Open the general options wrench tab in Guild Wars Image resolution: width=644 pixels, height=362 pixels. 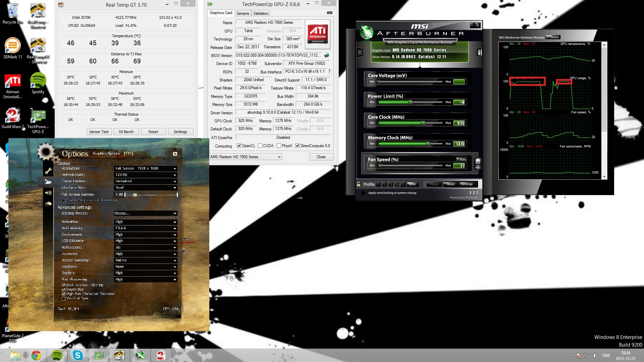[48, 171]
